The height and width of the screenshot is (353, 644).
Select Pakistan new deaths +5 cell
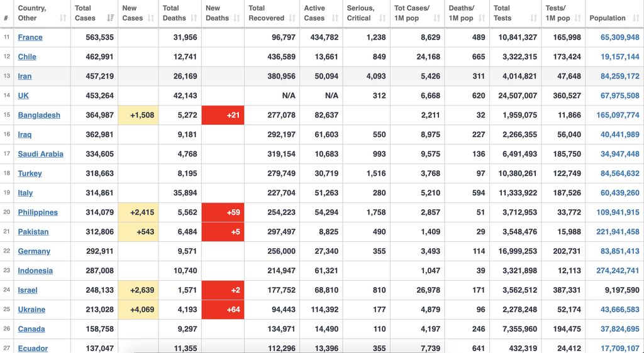point(223,232)
